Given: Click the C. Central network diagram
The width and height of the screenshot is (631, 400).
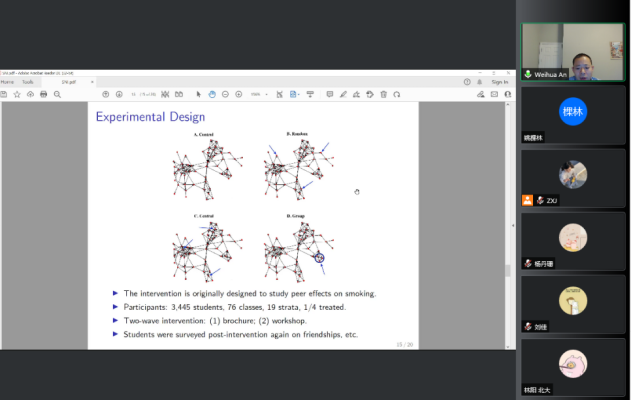Looking at the screenshot, I should coord(207,250).
